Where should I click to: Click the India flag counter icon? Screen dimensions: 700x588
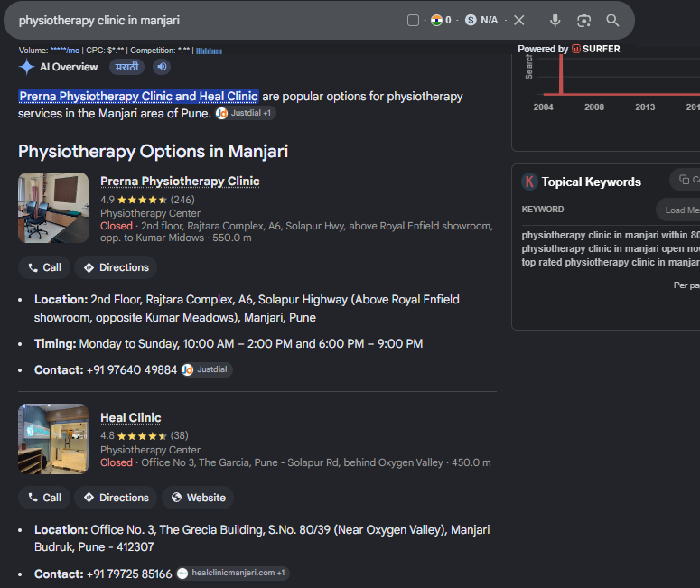coord(436,21)
